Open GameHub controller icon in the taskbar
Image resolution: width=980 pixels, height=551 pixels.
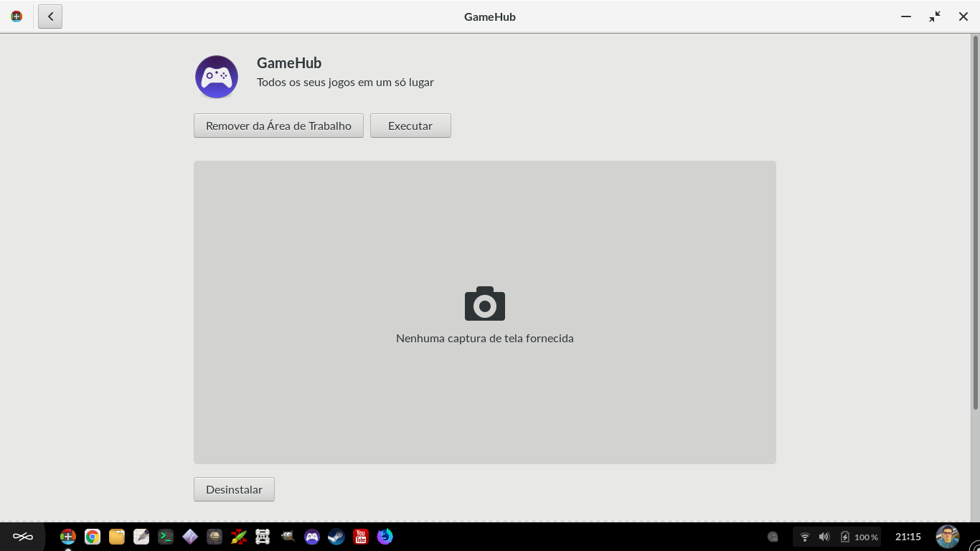[312, 537]
